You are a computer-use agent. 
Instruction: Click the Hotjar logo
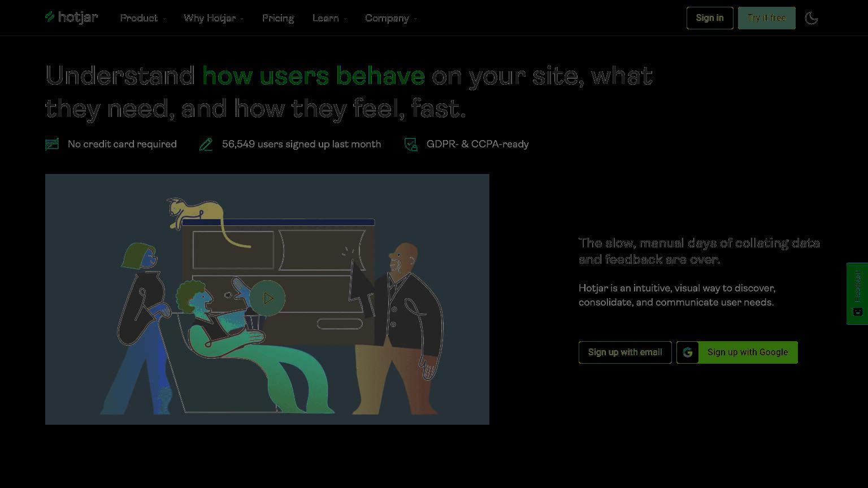(72, 18)
